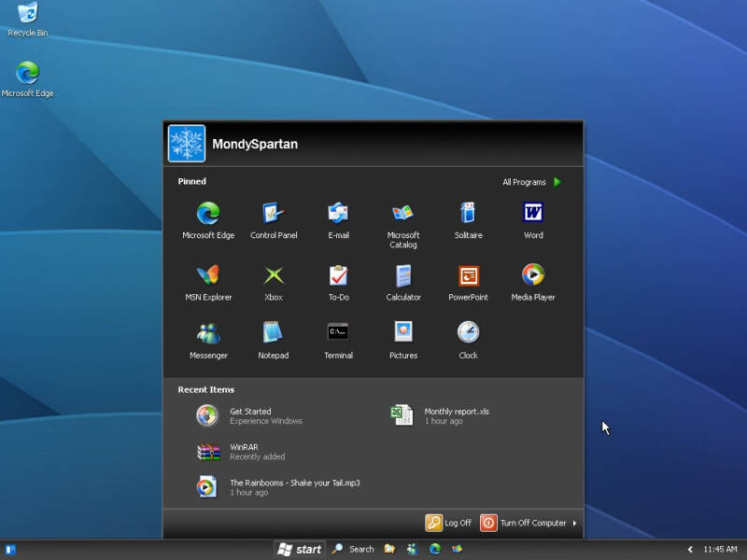Launch Messenger
This screenshot has width=747, height=560.
pos(208,339)
